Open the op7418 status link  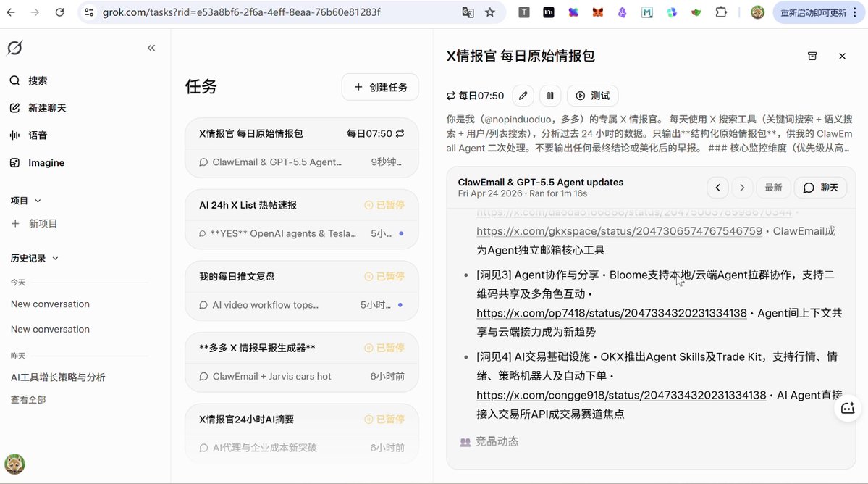(611, 313)
